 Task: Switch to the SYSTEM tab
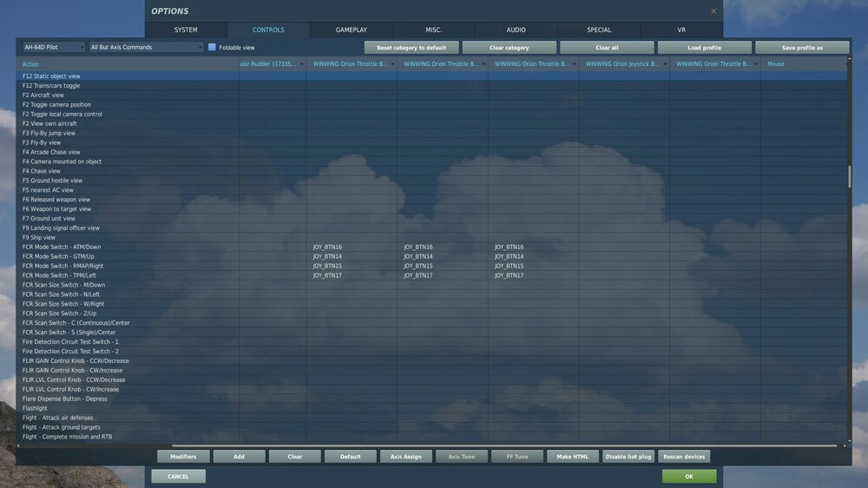[186, 30]
